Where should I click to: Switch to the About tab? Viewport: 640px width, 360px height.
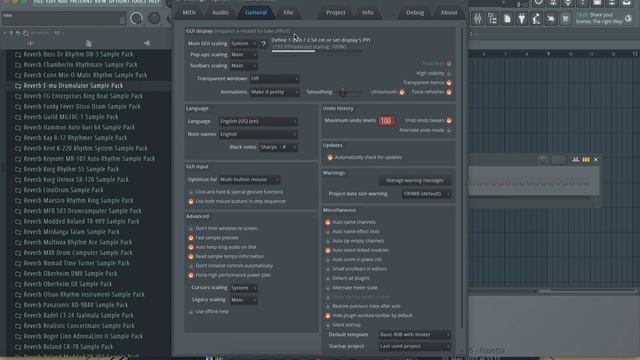[x=449, y=13]
